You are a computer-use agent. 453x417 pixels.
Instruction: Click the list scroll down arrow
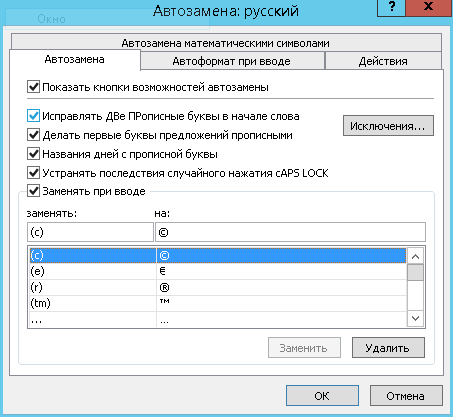click(415, 318)
